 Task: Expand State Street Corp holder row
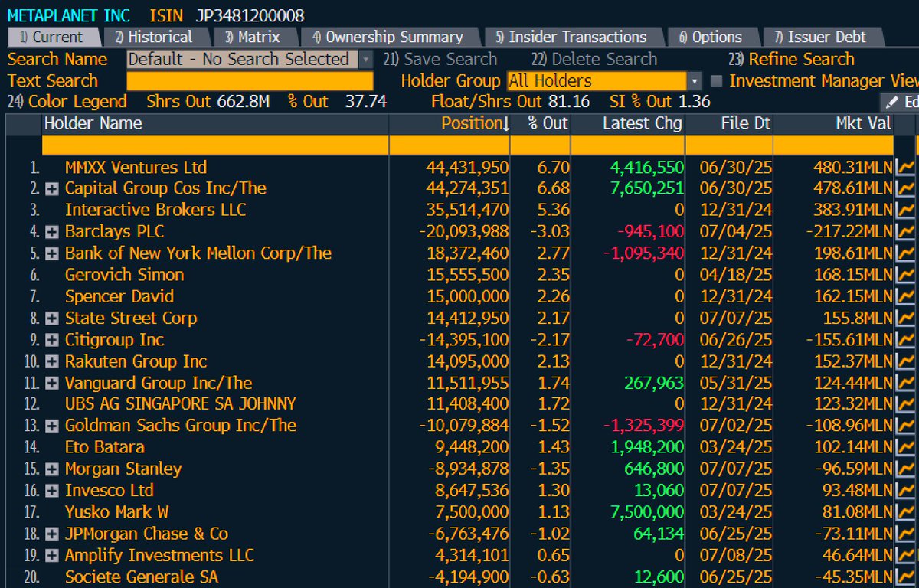coord(52,318)
